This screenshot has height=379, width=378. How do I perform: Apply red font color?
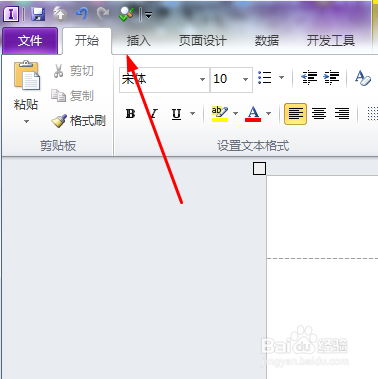(x=253, y=114)
